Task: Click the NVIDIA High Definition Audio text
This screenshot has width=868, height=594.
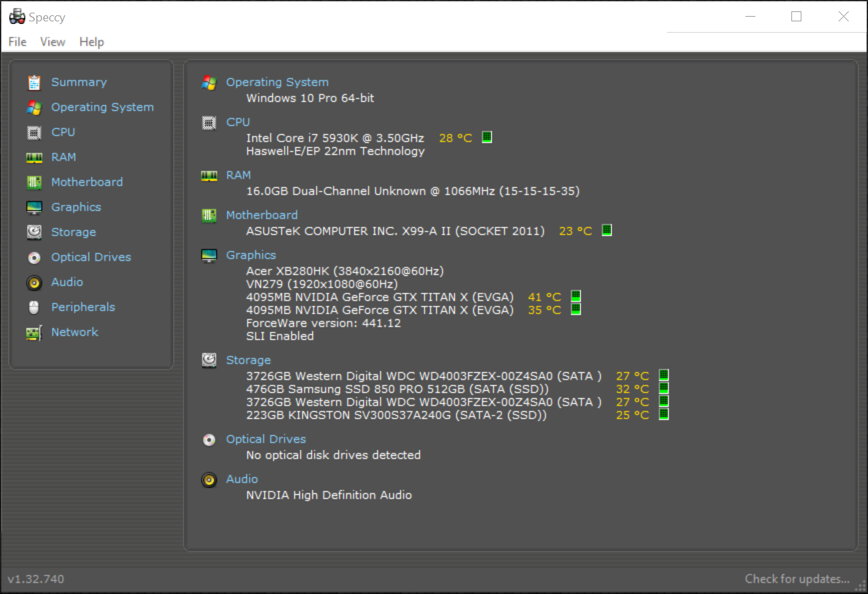Action: click(x=329, y=495)
